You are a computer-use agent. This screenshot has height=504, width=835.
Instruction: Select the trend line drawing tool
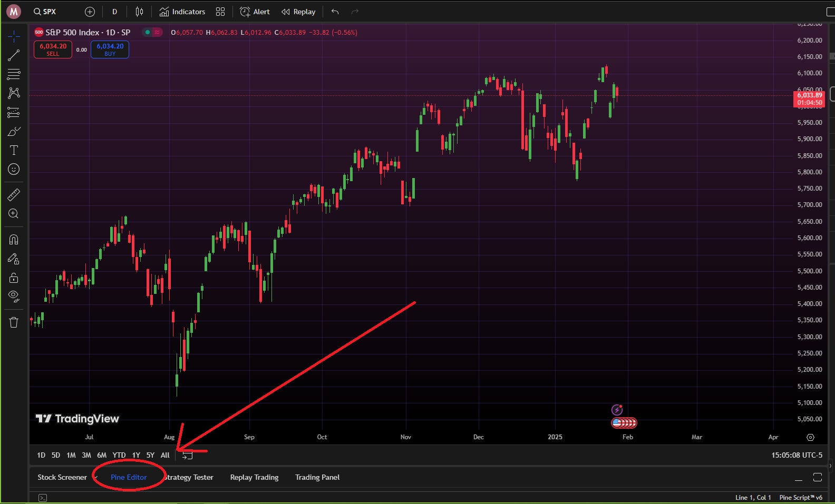click(x=14, y=55)
